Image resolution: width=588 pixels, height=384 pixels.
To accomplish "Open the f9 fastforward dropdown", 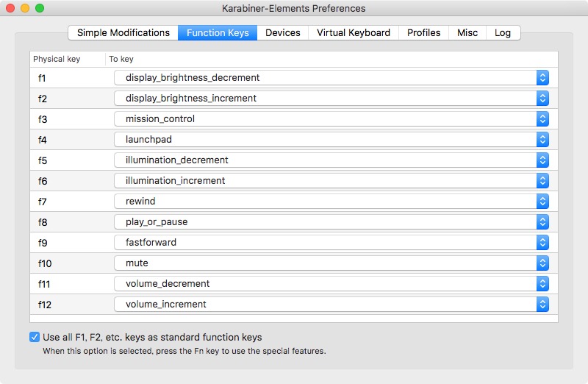I will 331,243.
